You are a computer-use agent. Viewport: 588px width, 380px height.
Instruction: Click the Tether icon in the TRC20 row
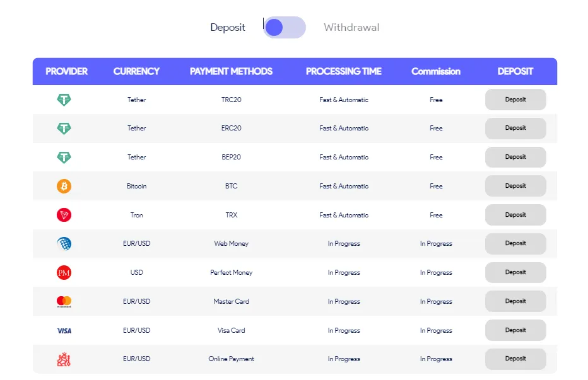point(64,100)
